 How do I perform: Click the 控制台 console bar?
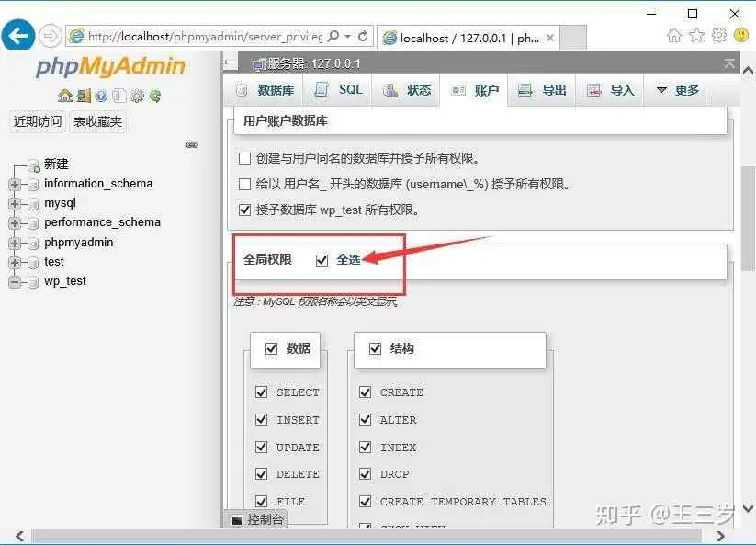[256, 519]
